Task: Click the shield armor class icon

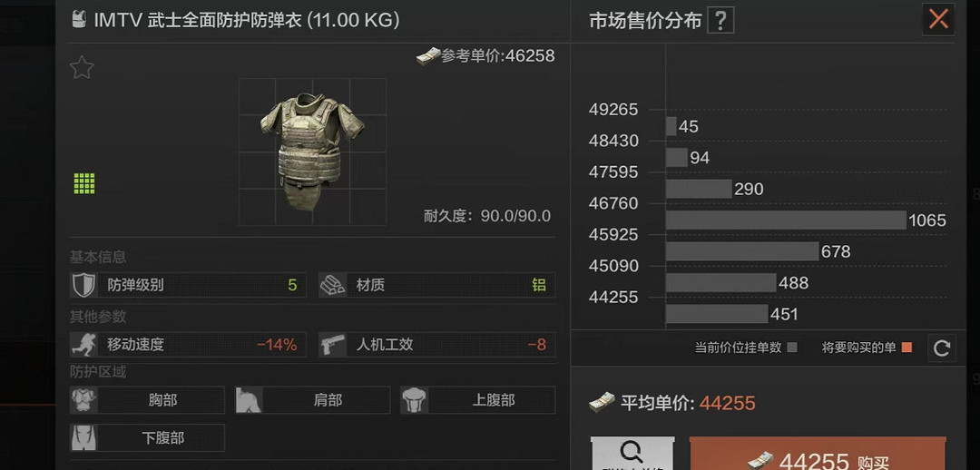Action: (x=83, y=285)
